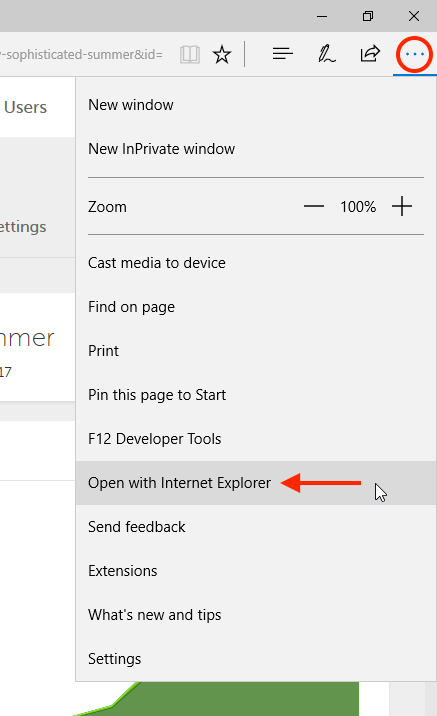The width and height of the screenshot is (437, 716).
Task: Toggle the More actions ellipsis button
Action: (414, 54)
